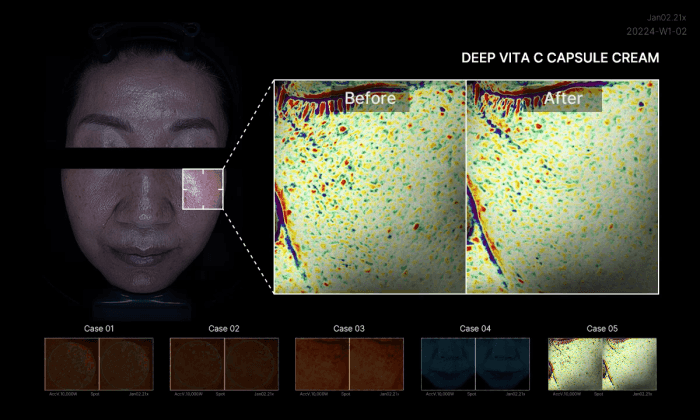
Task: Click the After label on the comparison panel
Action: 563,98
